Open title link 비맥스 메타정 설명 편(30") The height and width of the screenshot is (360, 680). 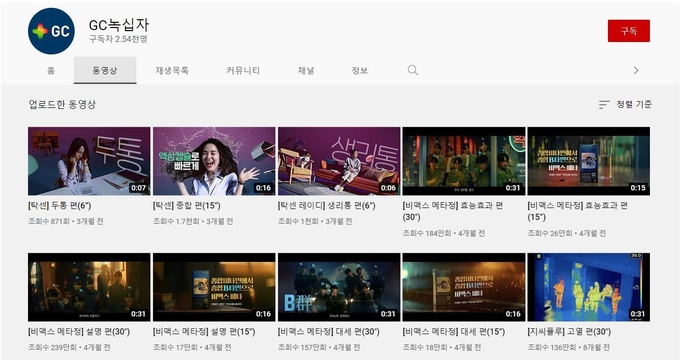[79, 332]
